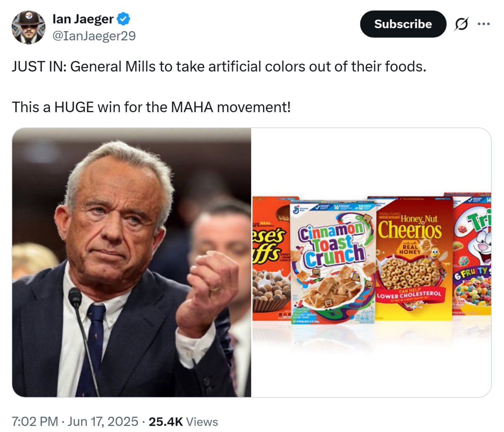Open the 7:02 PM Jun 17, 2025 timestamp
This screenshot has width=504, height=432.
click(x=75, y=421)
